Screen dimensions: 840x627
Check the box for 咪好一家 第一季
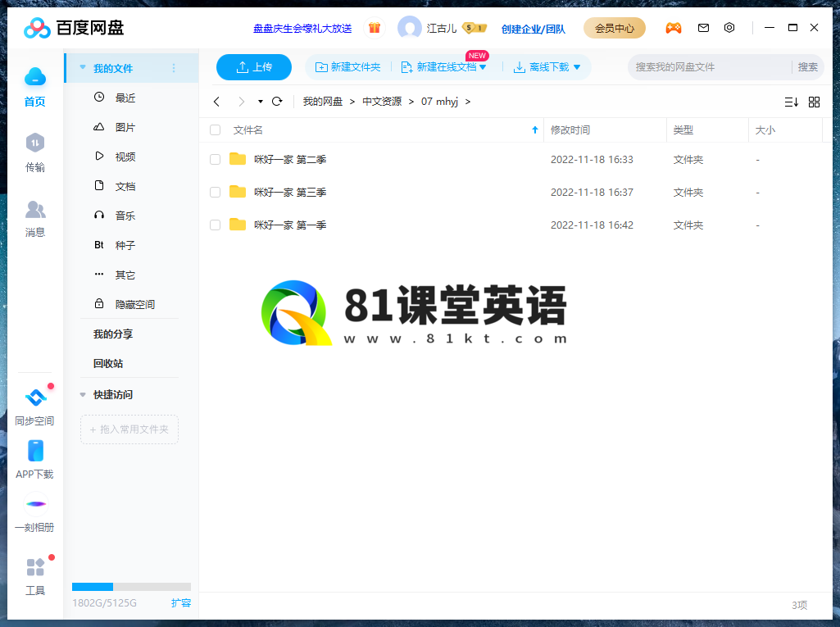tap(216, 225)
